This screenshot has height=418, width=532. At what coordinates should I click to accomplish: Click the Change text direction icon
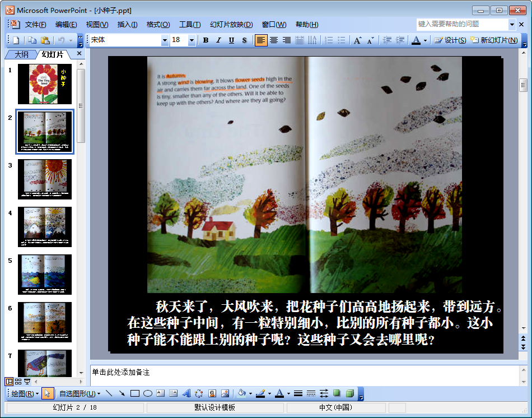(312, 40)
